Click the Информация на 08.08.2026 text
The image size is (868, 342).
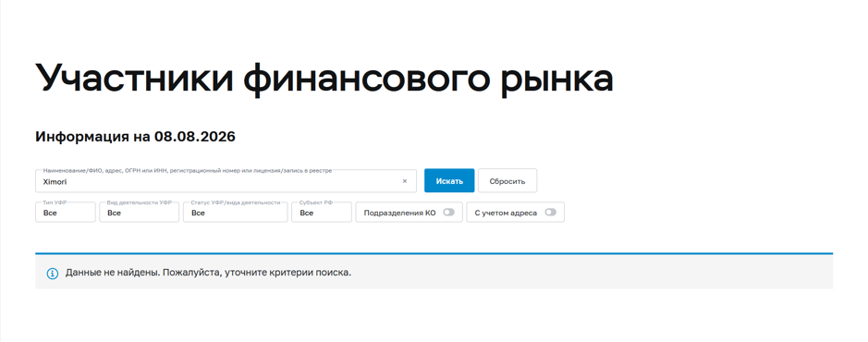135,137
